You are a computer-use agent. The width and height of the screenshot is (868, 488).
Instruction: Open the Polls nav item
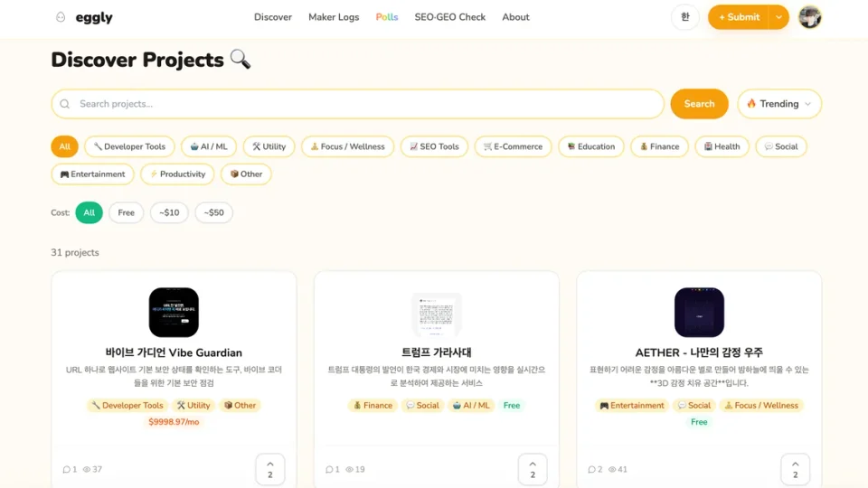(x=387, y=17)
